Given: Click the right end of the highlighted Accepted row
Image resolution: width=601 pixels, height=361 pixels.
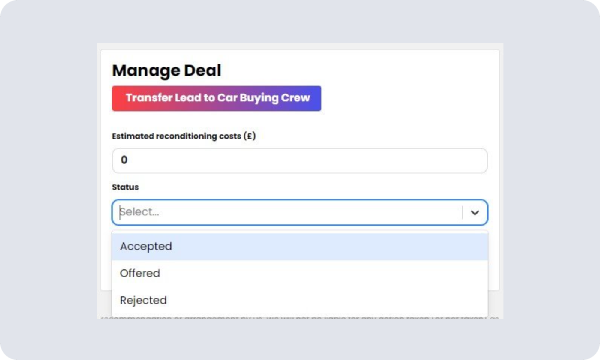Looking at the screenshot, I should pyautogui.click(x=460, y=246).
